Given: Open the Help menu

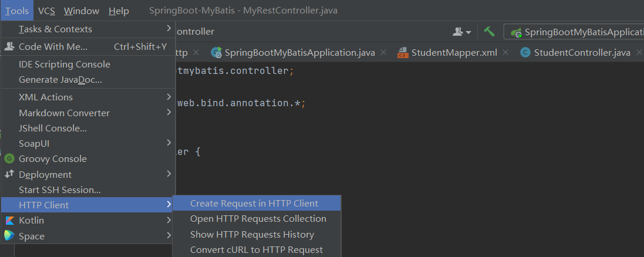Looking at the screenshot, I should [119, 11].
